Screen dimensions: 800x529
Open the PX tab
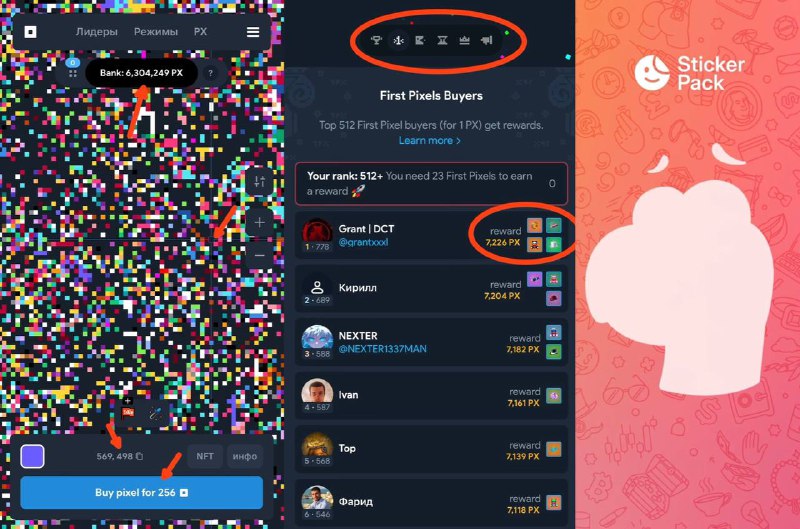coord(200,32)
